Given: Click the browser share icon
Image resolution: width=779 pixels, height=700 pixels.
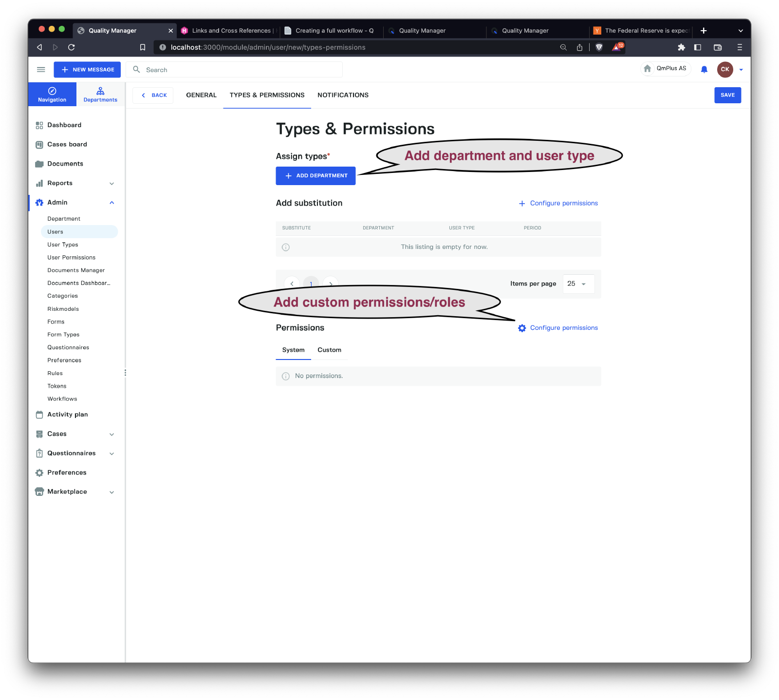Looking at the screenshot, I should (579, 47).
